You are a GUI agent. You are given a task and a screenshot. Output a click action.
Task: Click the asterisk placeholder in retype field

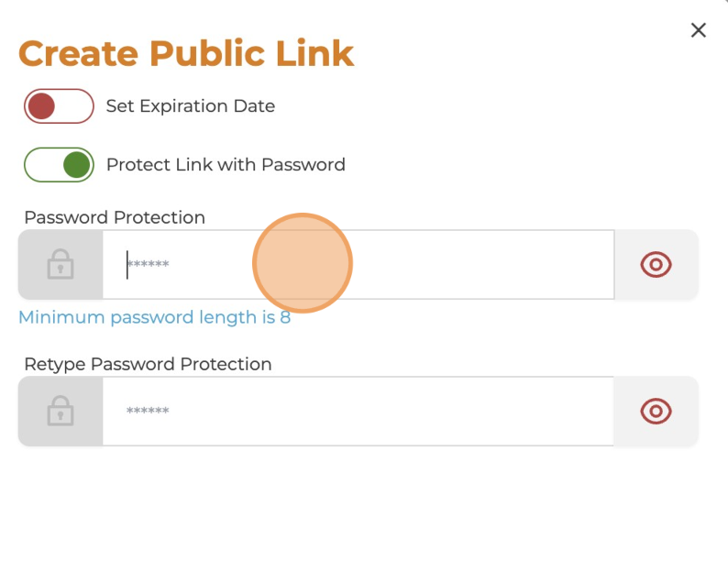(148, 411)
